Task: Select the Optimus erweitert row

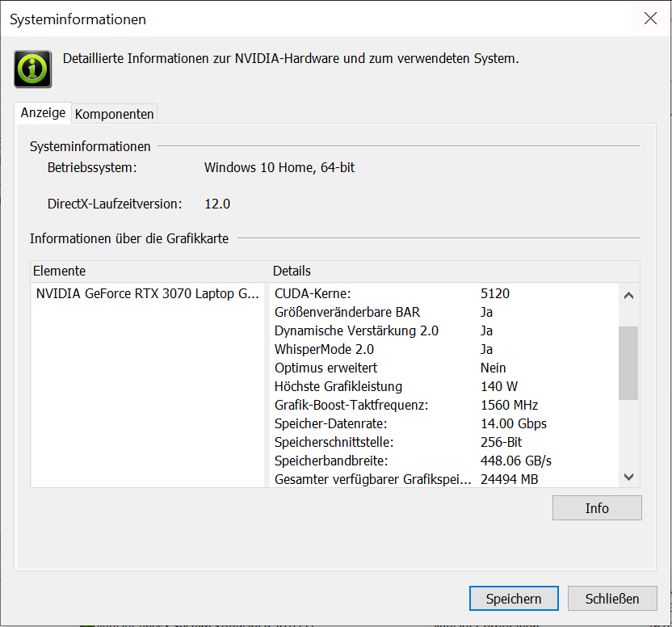Action: click(x=444, y=368)
